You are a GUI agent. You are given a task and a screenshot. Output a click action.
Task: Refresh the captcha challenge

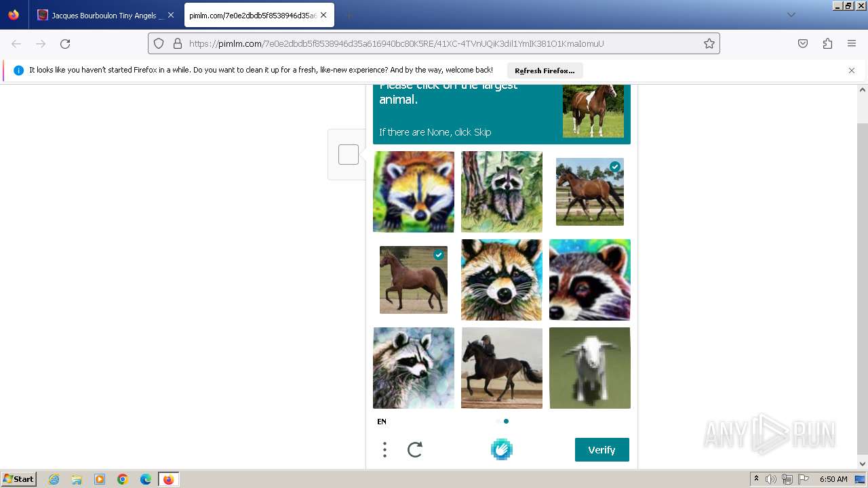pyautogui.click(x=415, y=449)
